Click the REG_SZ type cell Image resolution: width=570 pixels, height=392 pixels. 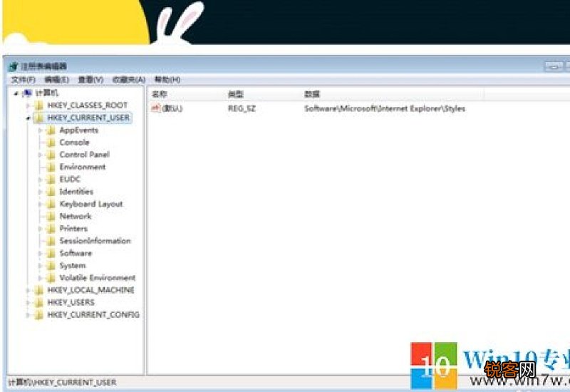[242, 108]
